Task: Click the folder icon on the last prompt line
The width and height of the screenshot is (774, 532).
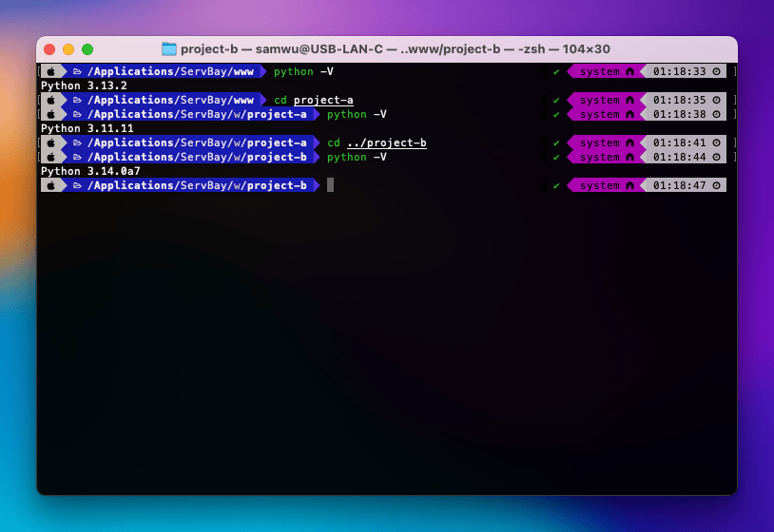Action: (77, 185)
